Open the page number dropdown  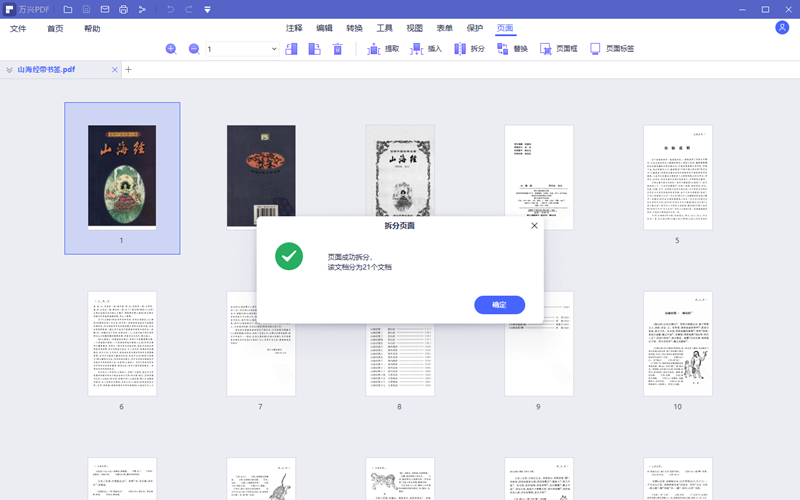point(274,49)
